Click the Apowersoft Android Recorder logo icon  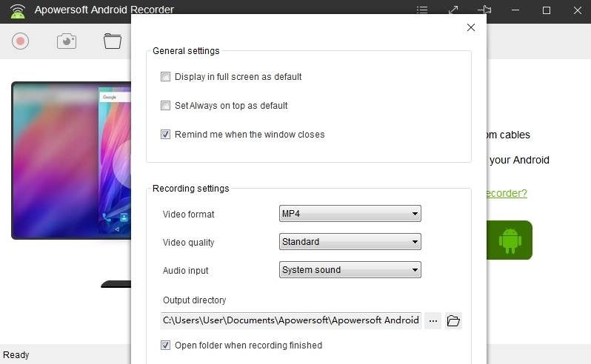[x=17, y=10]
